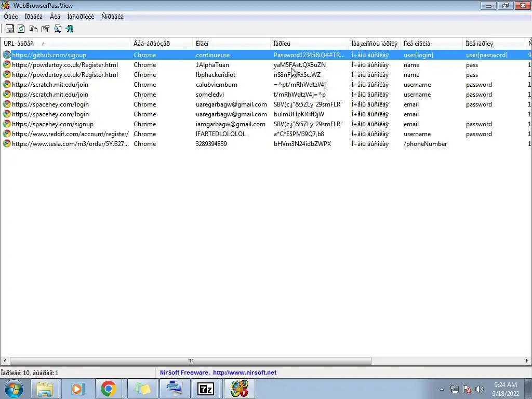
Task: Click the username cell IFARTEDLOLOLOL
Action: pyautogui.click(x=220, y=134)
